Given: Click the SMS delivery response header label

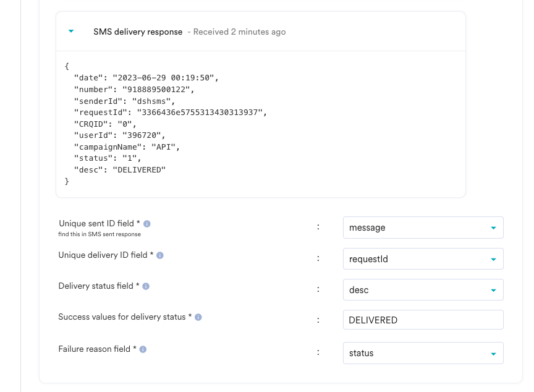Looking at the screenshot, I should point(139,31).
